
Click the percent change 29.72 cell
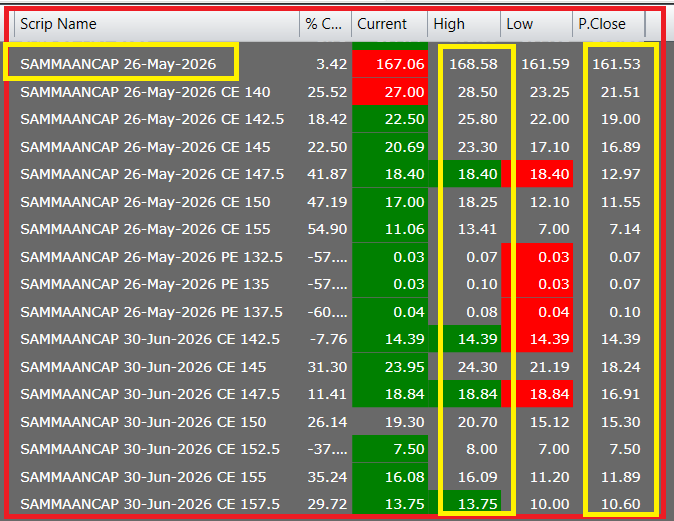326,504
